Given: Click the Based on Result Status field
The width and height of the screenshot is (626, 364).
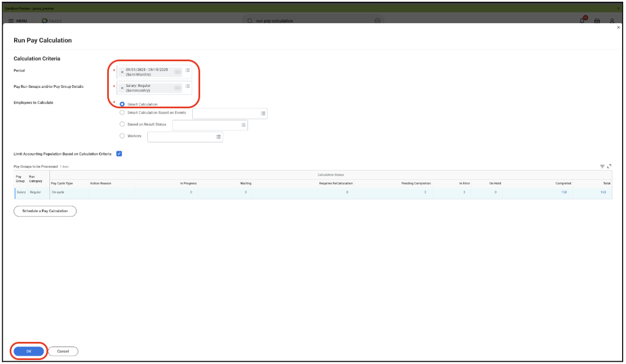Looking at the screenshot, I should tap(210, 125).
